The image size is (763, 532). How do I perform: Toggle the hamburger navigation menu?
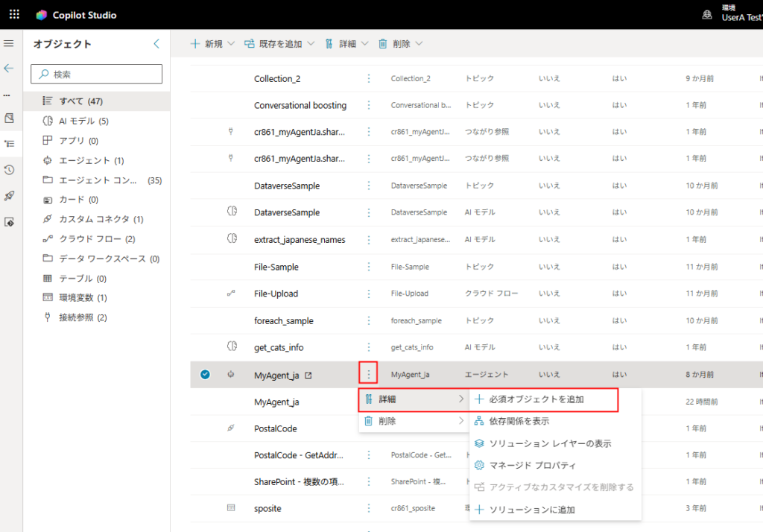(9, 44)
